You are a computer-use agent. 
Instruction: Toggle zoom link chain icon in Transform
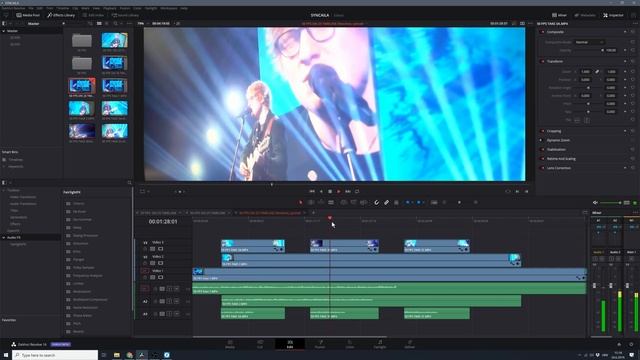click(x=597, y=71)
